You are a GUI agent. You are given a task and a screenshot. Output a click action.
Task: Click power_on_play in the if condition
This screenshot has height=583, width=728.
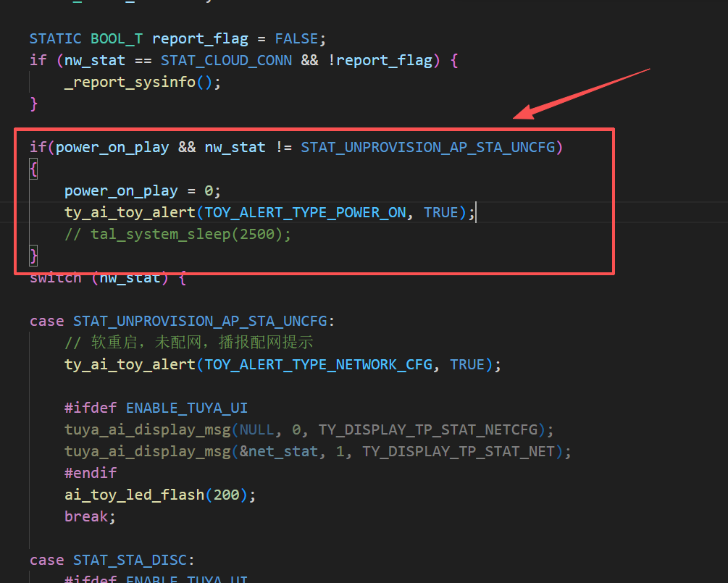112,147
